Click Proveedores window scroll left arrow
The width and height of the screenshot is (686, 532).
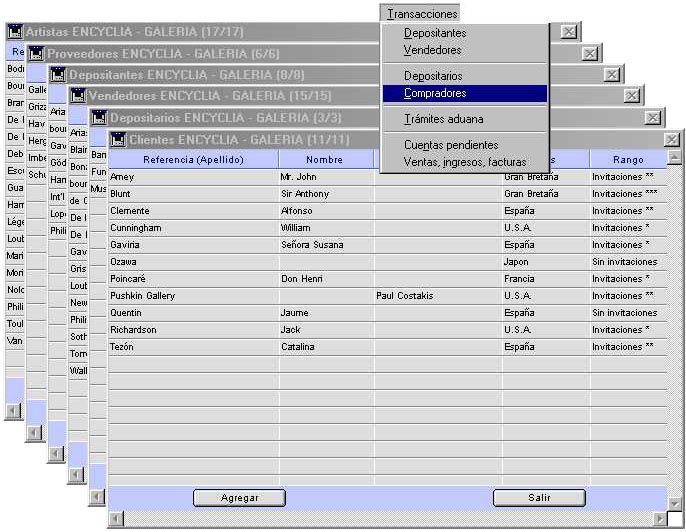tap(35, 433)
